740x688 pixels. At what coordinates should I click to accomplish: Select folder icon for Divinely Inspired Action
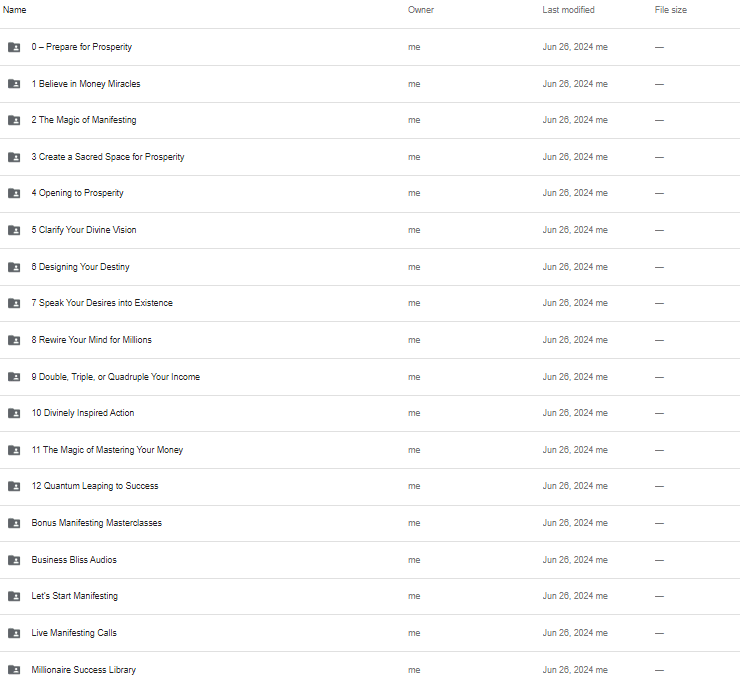(x=14, y=413)
